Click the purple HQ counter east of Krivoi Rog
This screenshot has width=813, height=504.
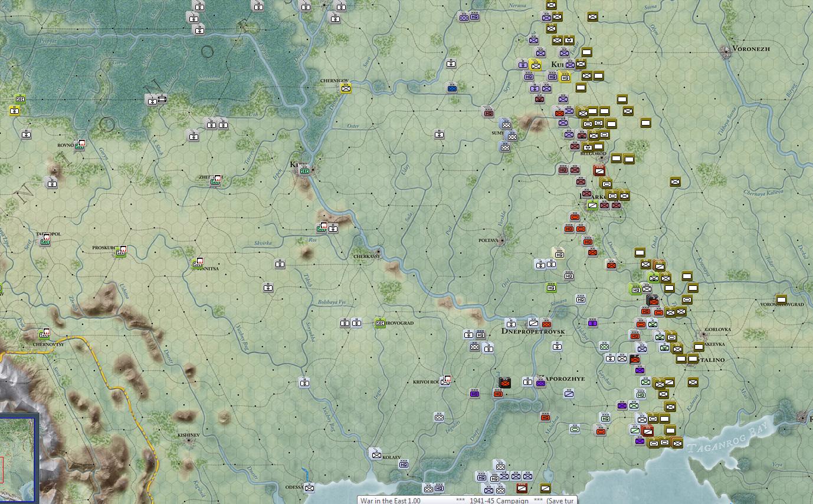[474, 393]
